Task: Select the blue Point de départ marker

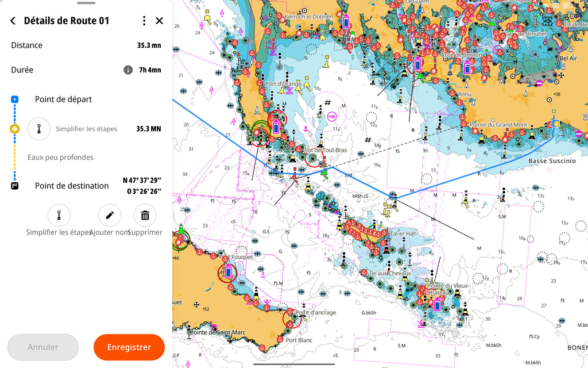Action: coord(15,99)
